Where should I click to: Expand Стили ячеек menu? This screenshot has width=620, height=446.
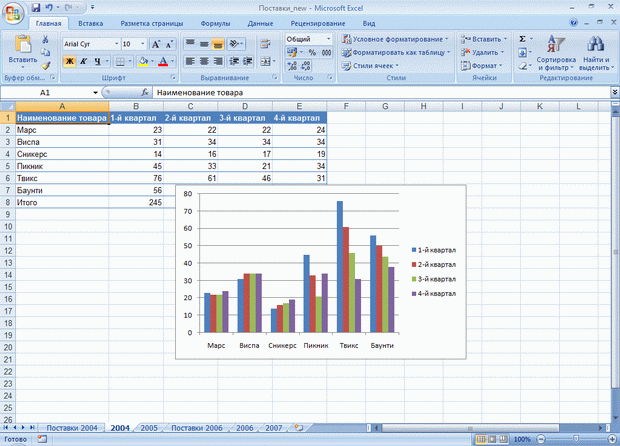tap(370, 66)
